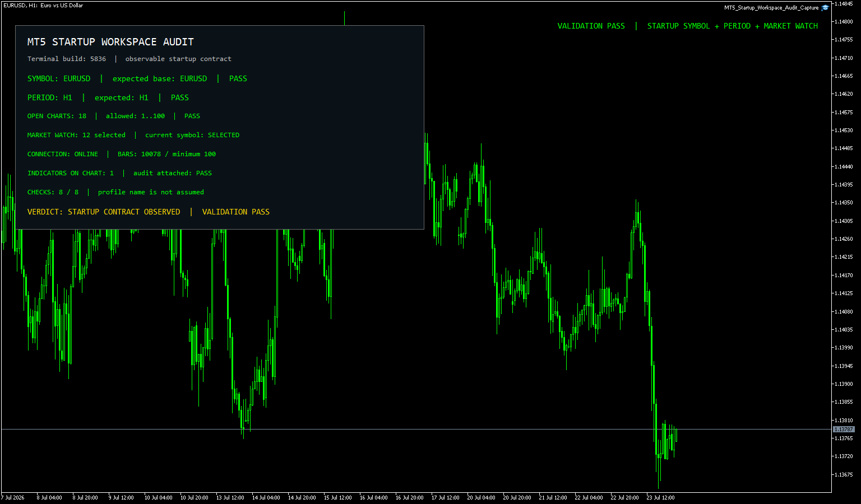861x504 pixels.
Task: Click the expected base: EURUSD text
Action: 160,79
